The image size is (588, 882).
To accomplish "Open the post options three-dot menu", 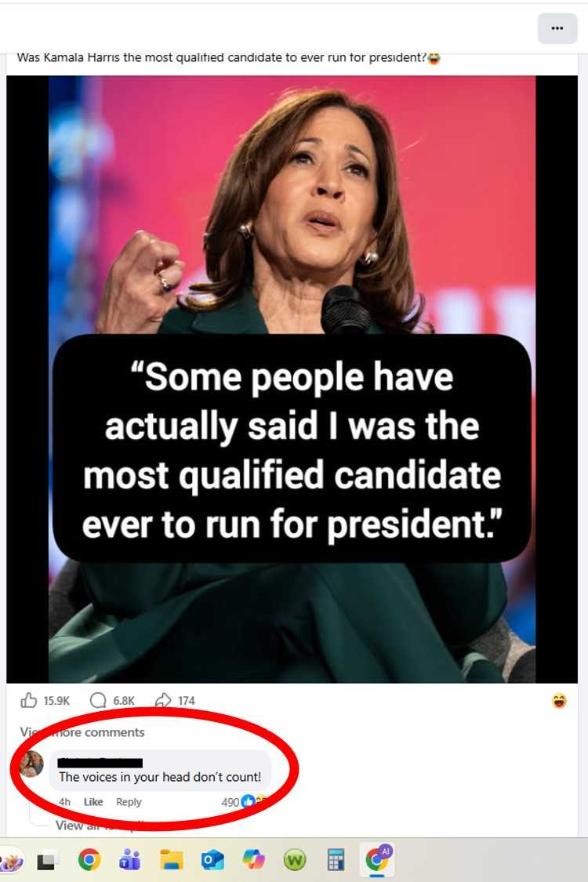I will tap(557, 28).
